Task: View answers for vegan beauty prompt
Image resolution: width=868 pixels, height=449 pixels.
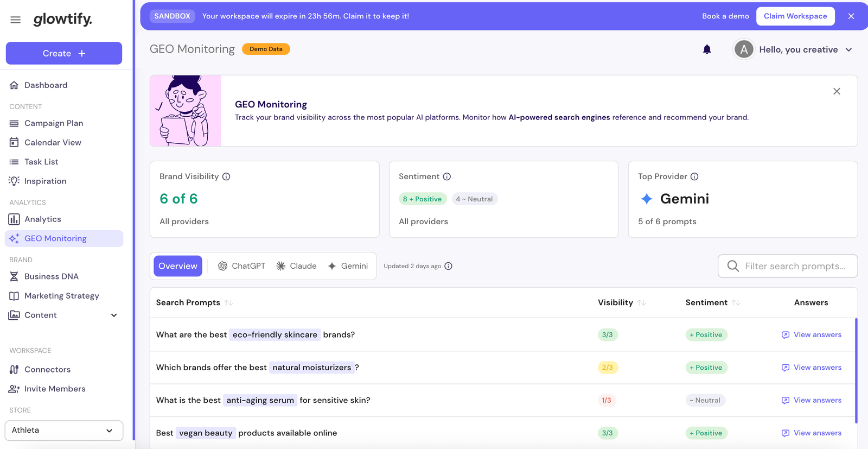Action: [812, 433]
